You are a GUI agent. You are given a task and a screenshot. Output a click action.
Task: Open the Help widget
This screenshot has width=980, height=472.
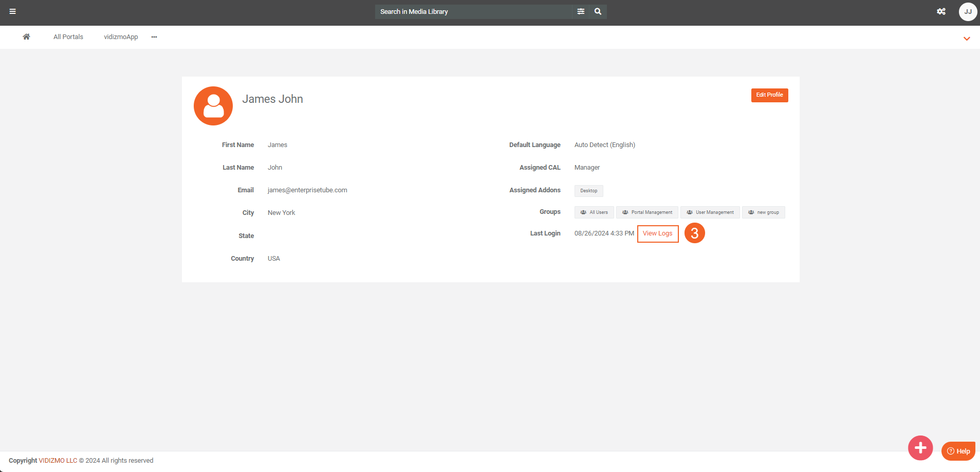pos(958,451)
